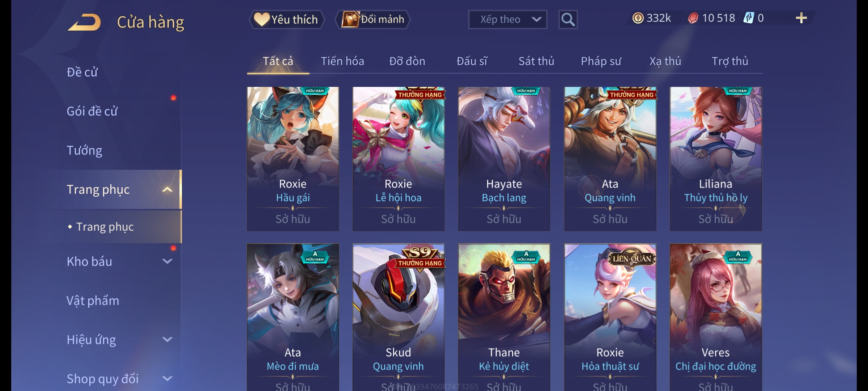Select the Skud Quang vinh skin card
Viewport: 868px width, 391px height.
point(399,318)
